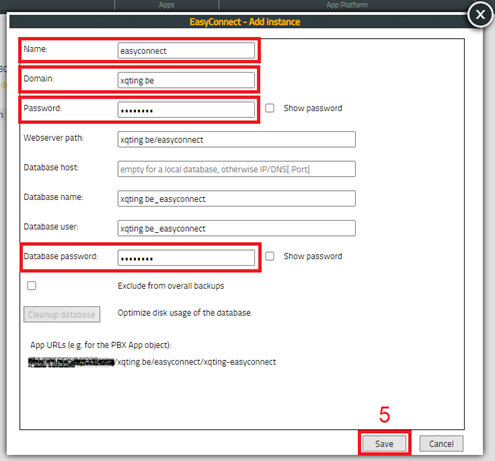The image size is (495, 461).
Task: Click the 'Database name:' label
Action: pyautogui.click(x=53, y=197)
